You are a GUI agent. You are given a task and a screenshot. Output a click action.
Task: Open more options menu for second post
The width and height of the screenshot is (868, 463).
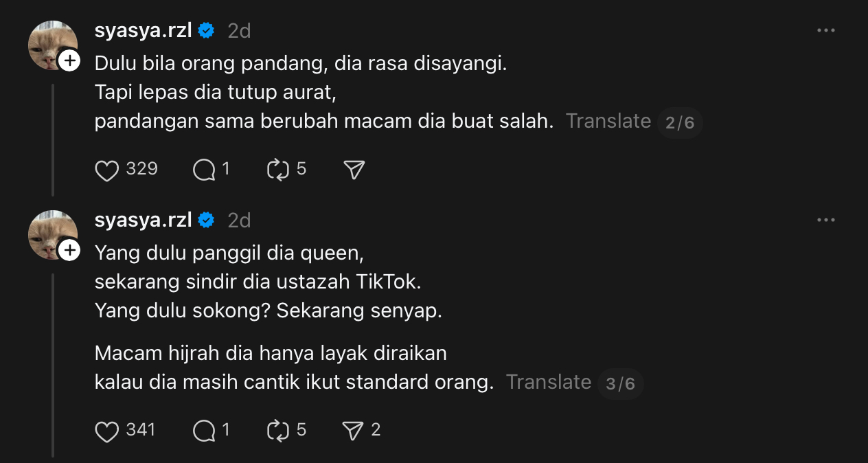click(x=825, y=221)
